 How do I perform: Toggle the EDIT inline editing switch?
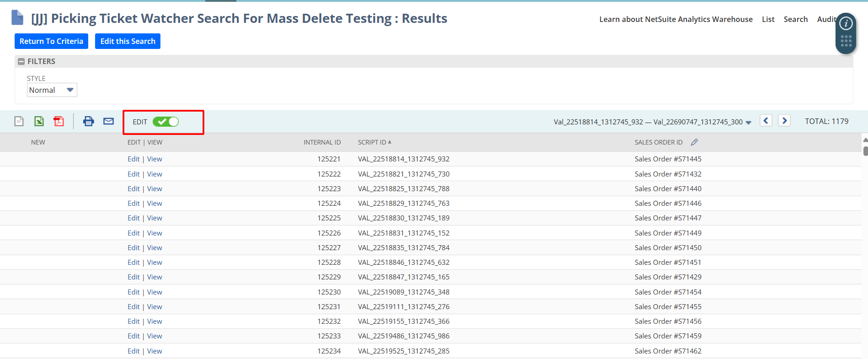tap(165, 122)
